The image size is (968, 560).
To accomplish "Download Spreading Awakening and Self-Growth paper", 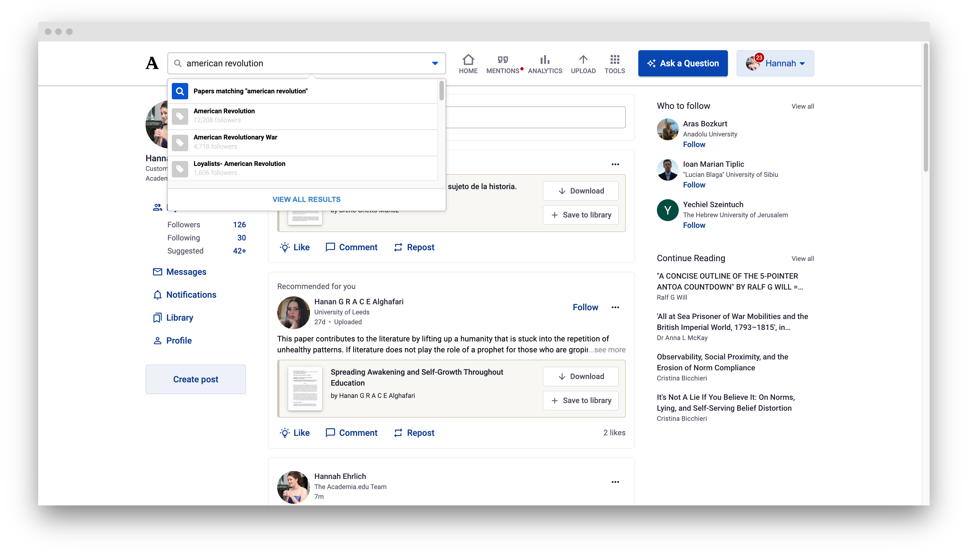I will point(580,377).
